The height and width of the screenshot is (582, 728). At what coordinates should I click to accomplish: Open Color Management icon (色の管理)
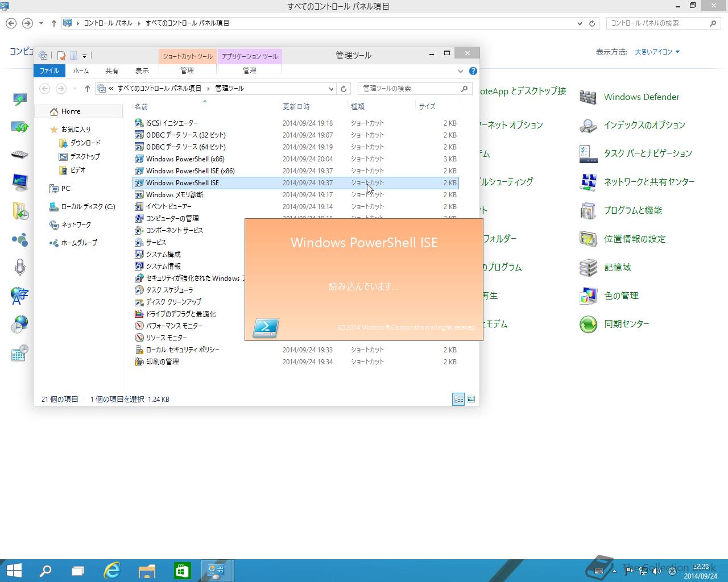point(588,296)
